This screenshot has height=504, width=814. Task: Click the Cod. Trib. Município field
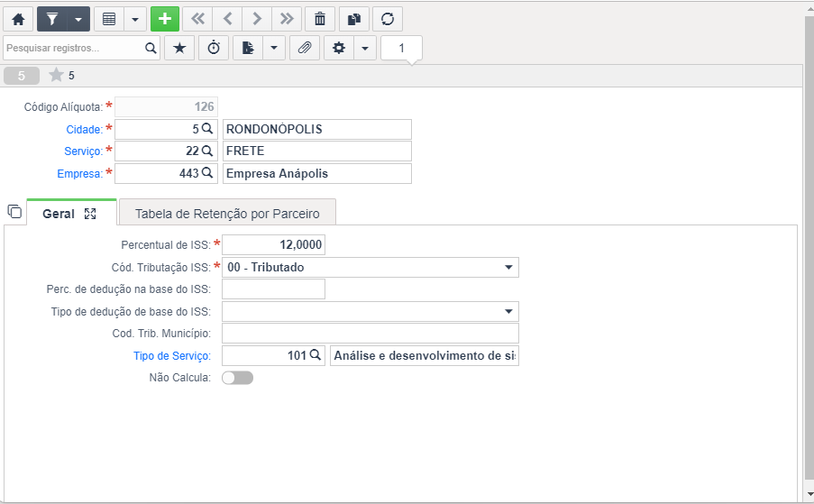coord(370,334)
